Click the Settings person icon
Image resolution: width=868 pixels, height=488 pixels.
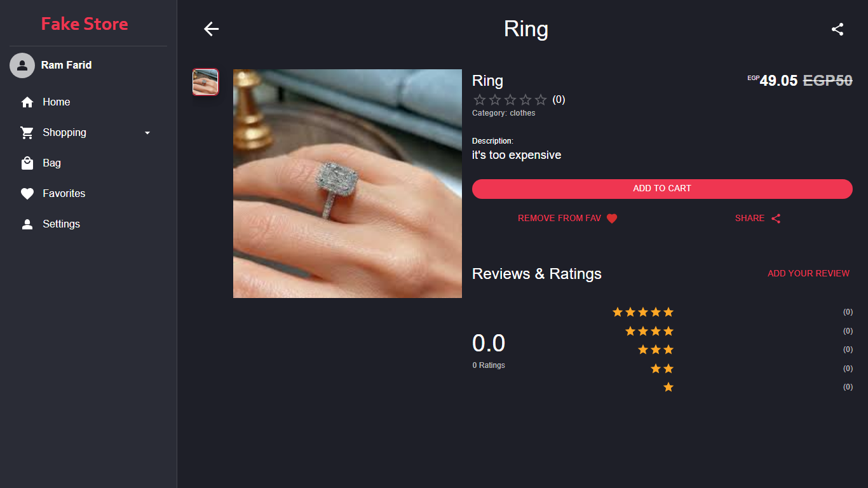27,224
